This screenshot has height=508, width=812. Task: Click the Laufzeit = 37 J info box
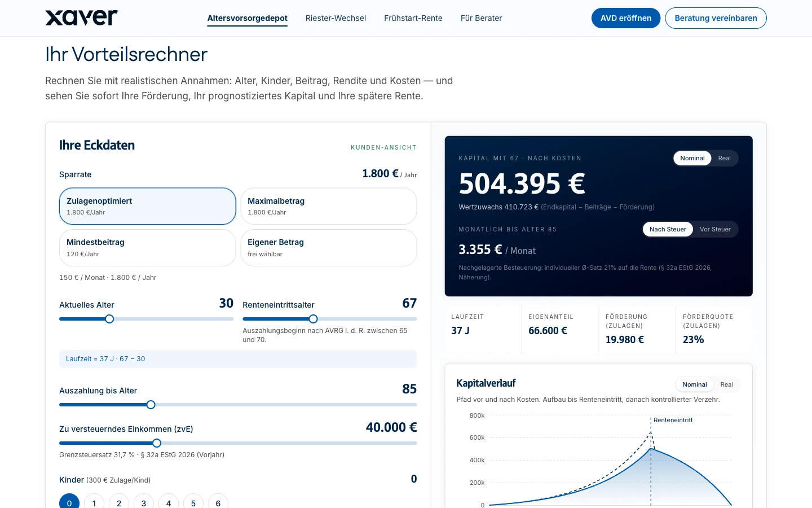point(238,359)
